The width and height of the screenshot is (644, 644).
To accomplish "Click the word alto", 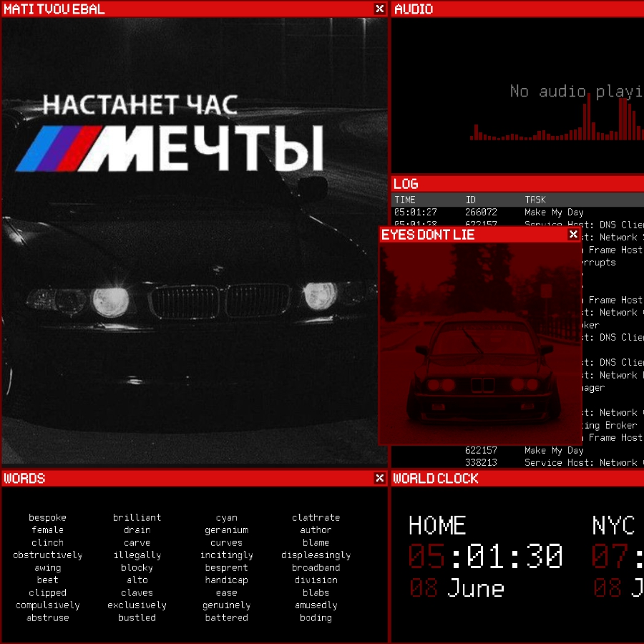I will (x=137, y=580).
